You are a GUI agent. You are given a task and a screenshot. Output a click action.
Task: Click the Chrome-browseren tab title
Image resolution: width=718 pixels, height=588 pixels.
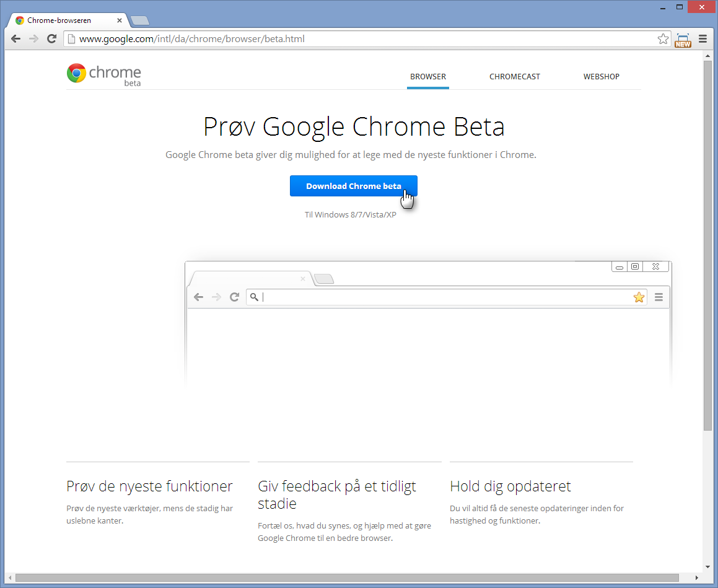pos(59,20)
